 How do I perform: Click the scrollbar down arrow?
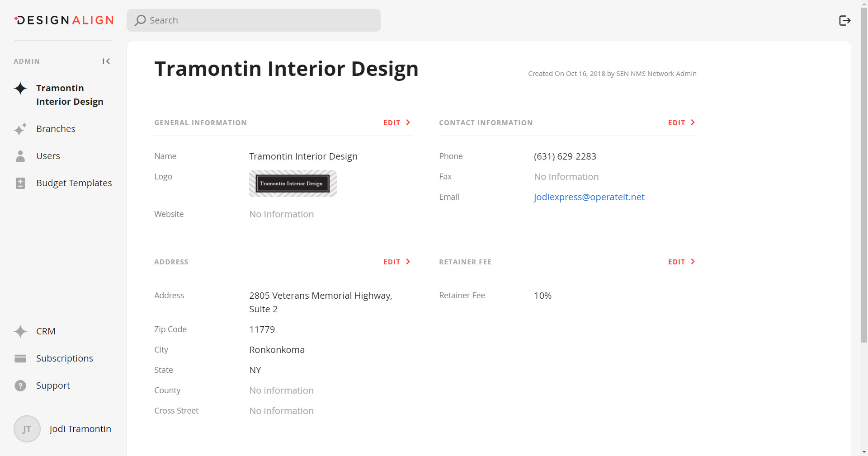pos(864,452)
